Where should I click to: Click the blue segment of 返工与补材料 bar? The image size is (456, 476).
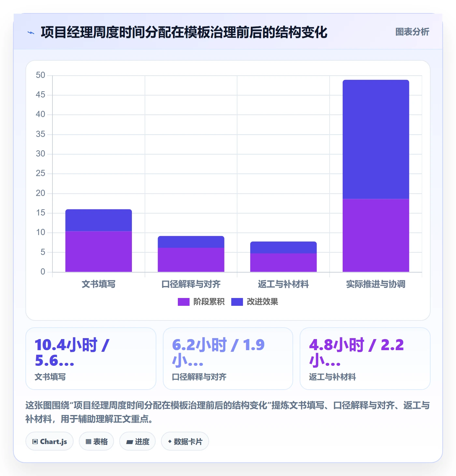click(x=283, y=247)
